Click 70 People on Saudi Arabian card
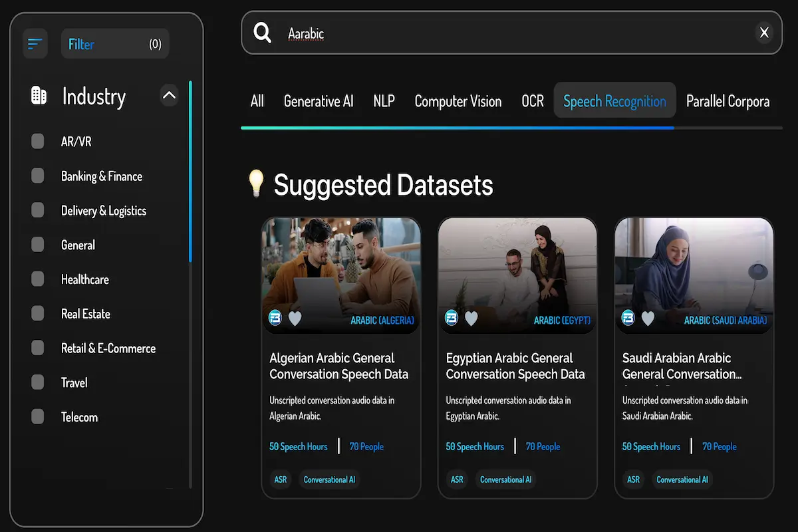The image size is (798, 532). (x=720, y=447)
